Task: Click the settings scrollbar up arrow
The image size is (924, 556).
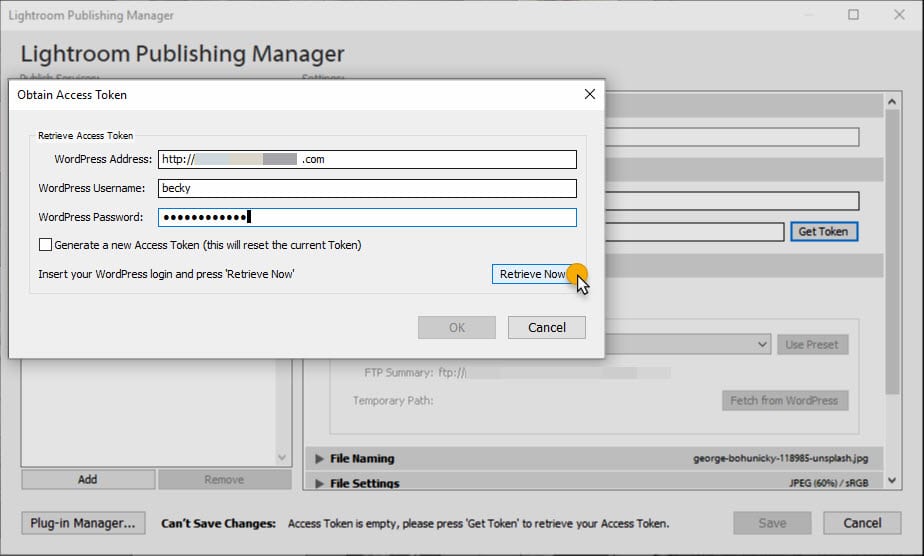Action: [892, 102]
